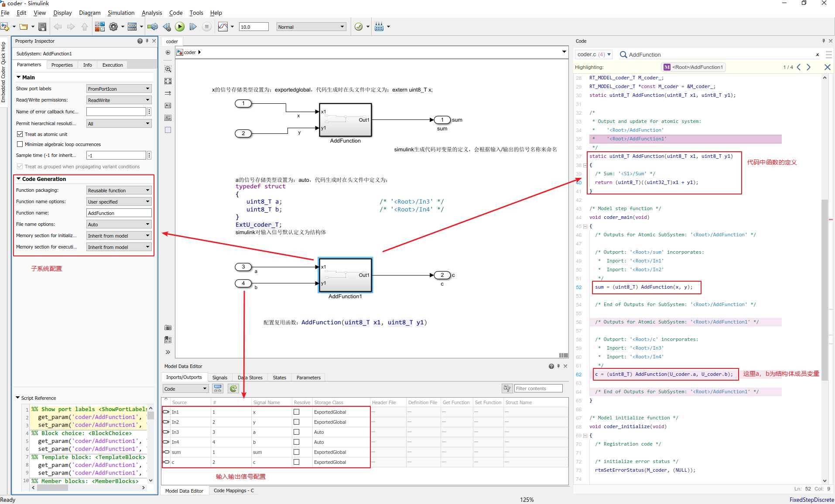Open the Function packaging dropdown

(x=119, y=191)
